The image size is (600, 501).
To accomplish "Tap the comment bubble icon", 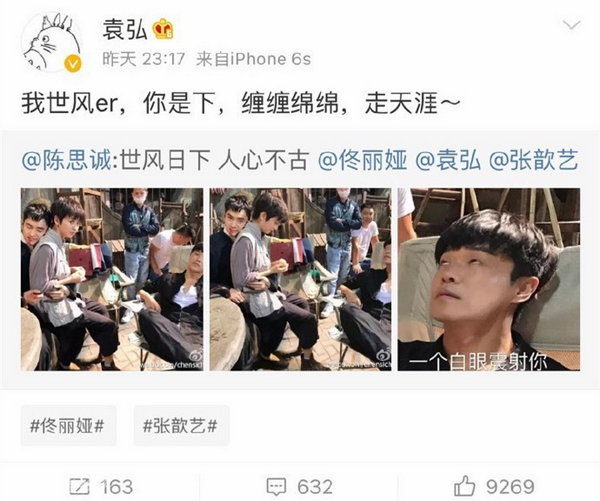I will pyautogui.click(x=276, y=486).
